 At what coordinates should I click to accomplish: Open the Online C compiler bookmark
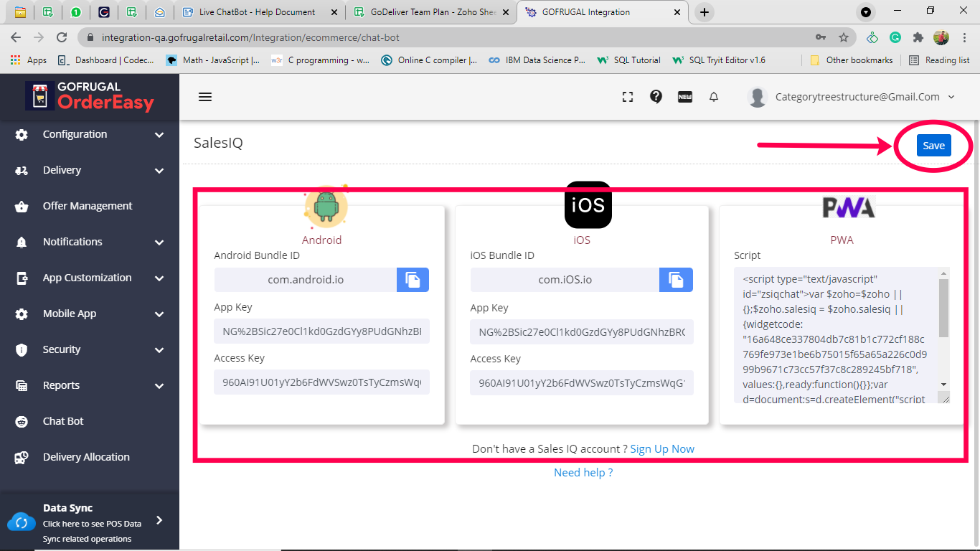429,60
